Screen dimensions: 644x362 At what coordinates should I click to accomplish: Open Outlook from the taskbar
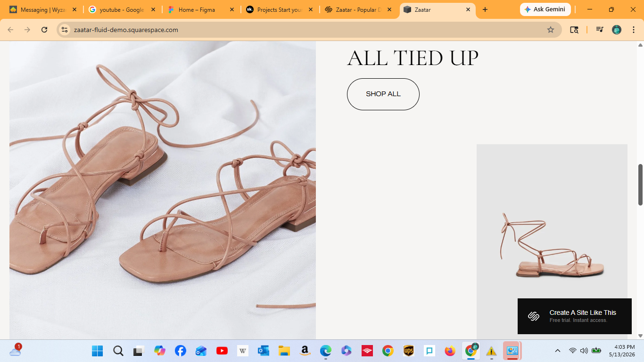pos(263,351)
